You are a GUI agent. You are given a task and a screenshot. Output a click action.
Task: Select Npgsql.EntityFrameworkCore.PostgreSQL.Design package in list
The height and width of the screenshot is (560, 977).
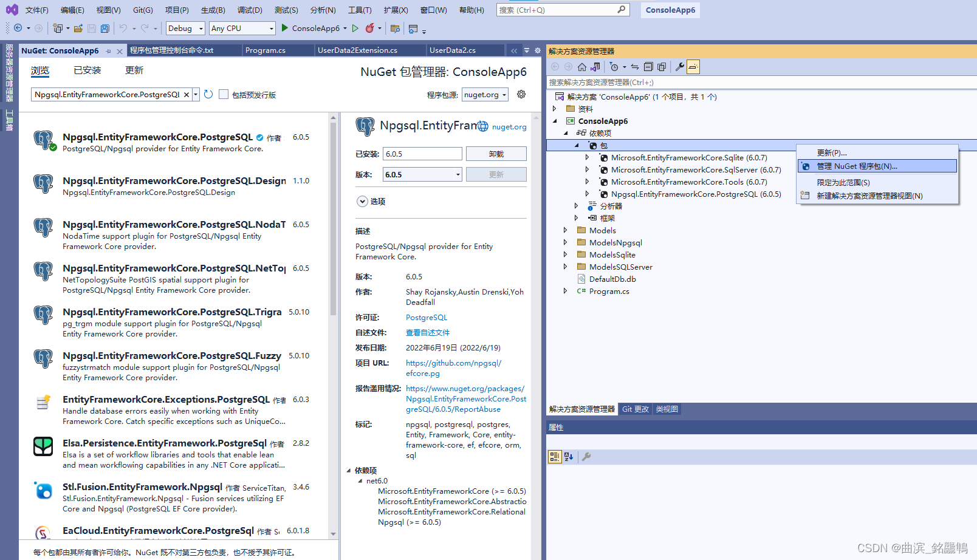(x=174, y=186)
